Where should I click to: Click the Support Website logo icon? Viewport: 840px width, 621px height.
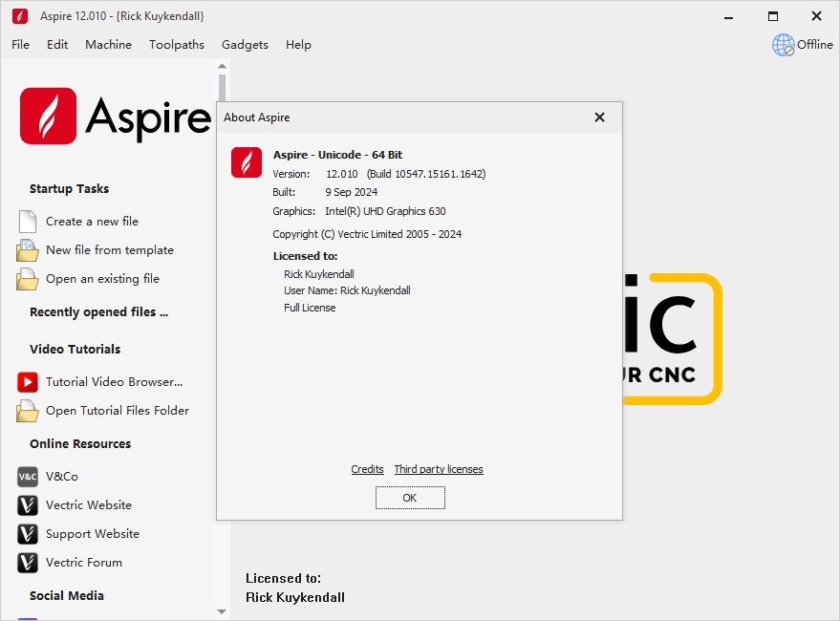27,534
